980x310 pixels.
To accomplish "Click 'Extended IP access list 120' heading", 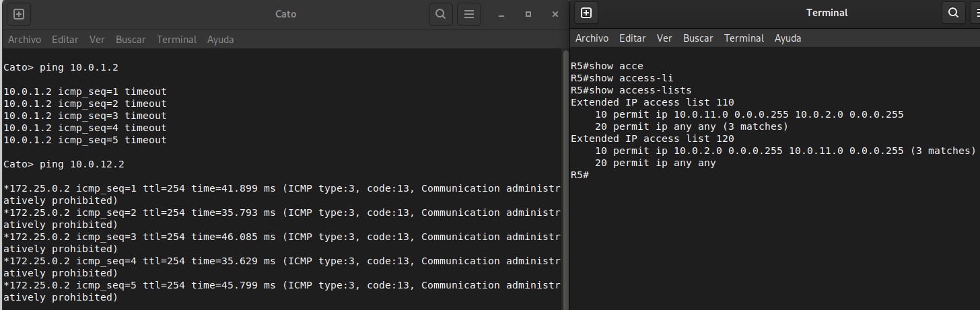I will coord(652,139).
